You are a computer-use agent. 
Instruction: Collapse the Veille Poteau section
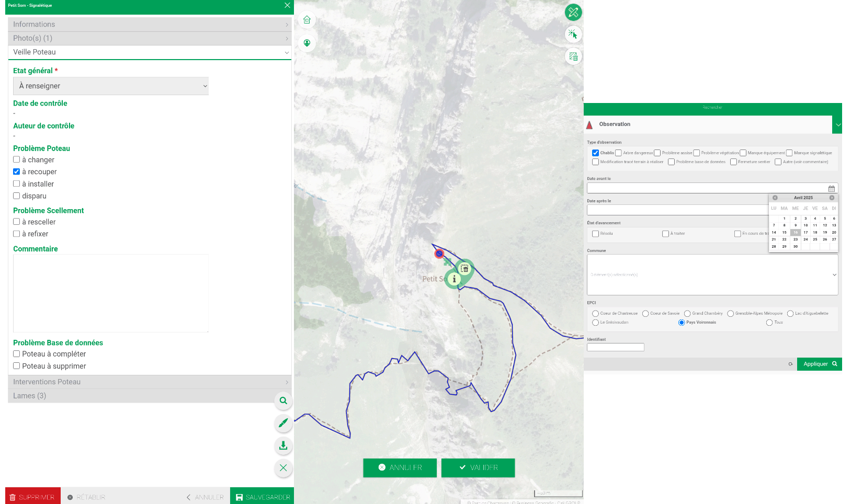pos(150,52)
